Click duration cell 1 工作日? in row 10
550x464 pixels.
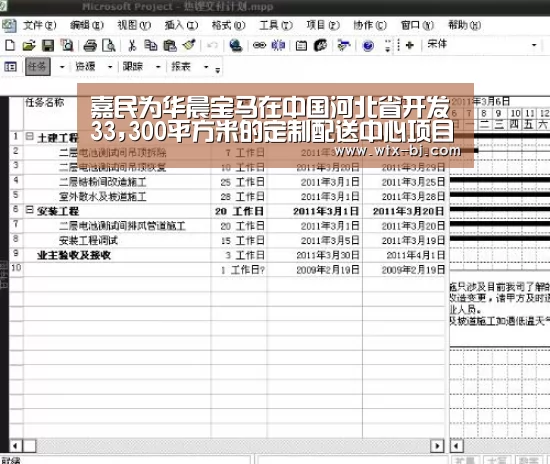tap(243, 270)
